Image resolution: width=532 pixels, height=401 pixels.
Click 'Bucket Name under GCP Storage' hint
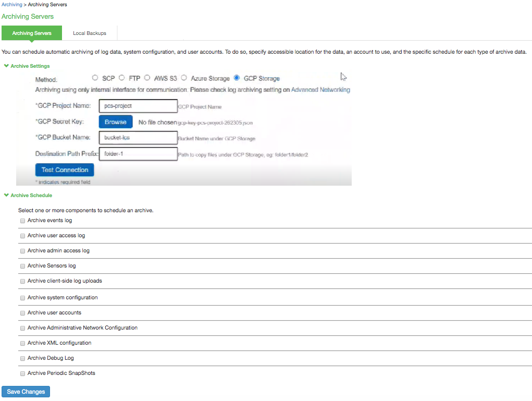(216, 139)
